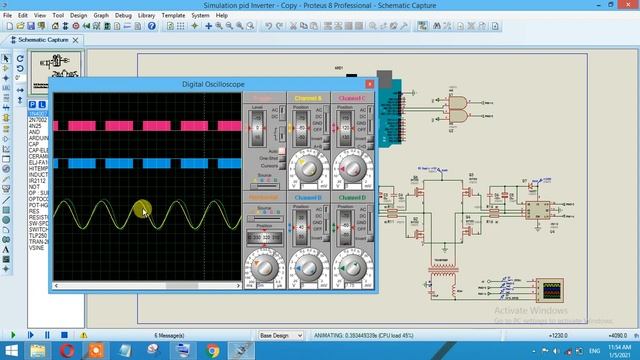Toggle the Trigger Cursors button
640x360 pixels.
[x=282, y=166]
